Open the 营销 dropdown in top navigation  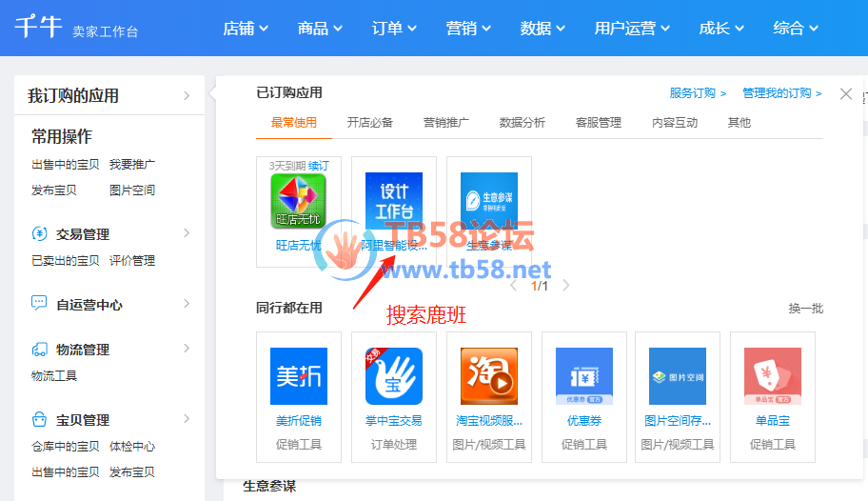pyautogui.click(x=468, y=29)
